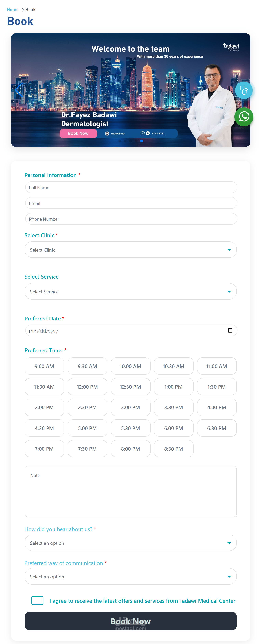Click the mm/dd/yyyy preferred date field

(131, 331)
